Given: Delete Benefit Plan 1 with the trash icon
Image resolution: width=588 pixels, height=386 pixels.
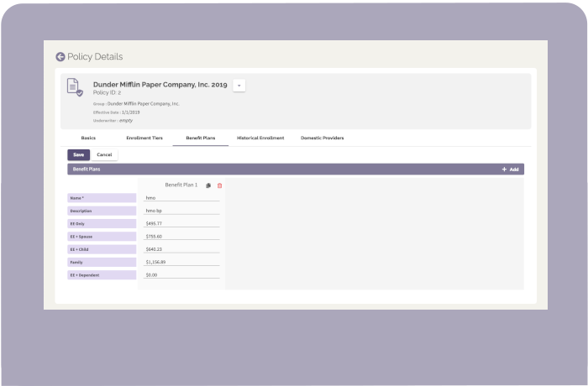Looking at the screenshot, I should [220, 185].
